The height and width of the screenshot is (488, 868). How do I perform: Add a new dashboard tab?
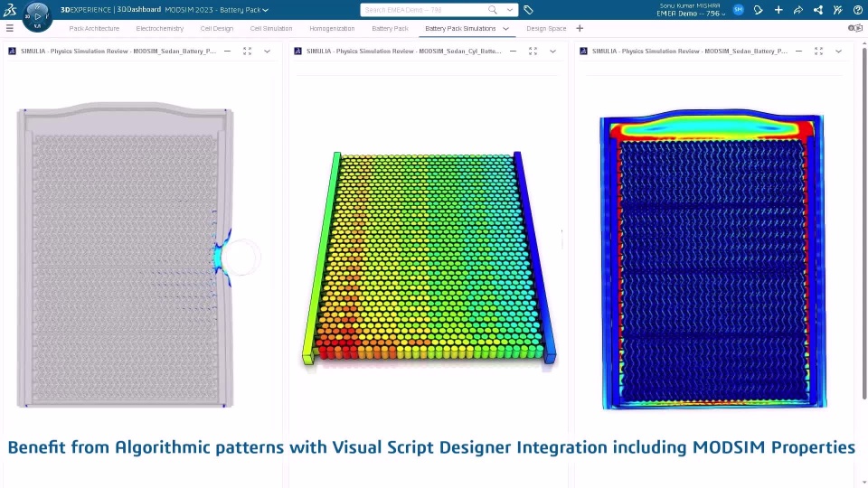(x=580, y=28)
